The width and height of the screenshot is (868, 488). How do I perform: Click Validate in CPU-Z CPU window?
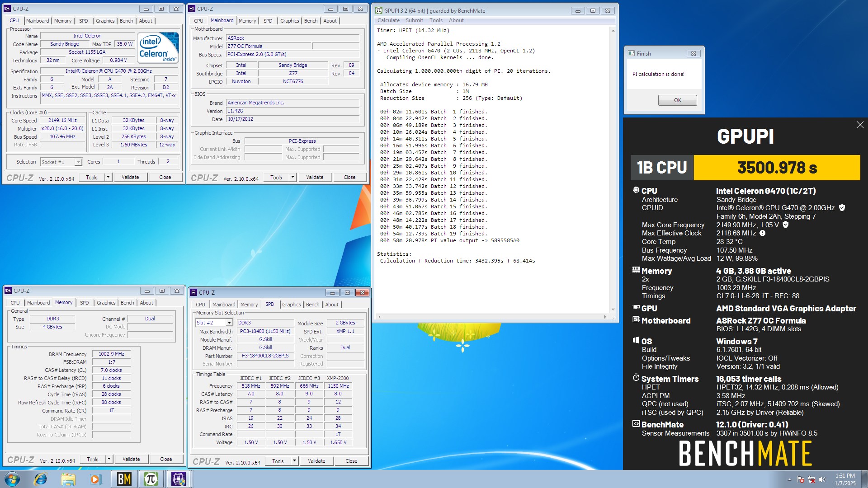(130, 177)
